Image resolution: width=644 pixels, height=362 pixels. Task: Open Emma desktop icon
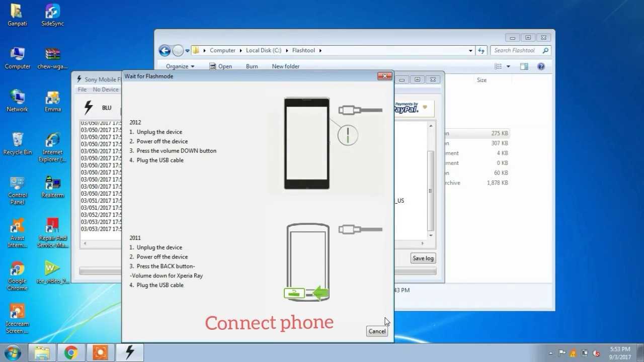click(x=52, y=101)
